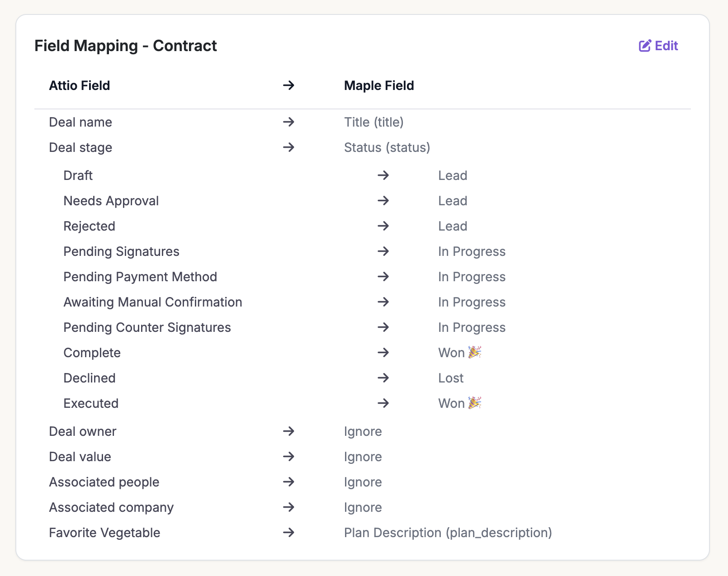Click the Pending Signatures stage label
The height and width of the screenshot is (576, 728).
click(x=121, y=251)
